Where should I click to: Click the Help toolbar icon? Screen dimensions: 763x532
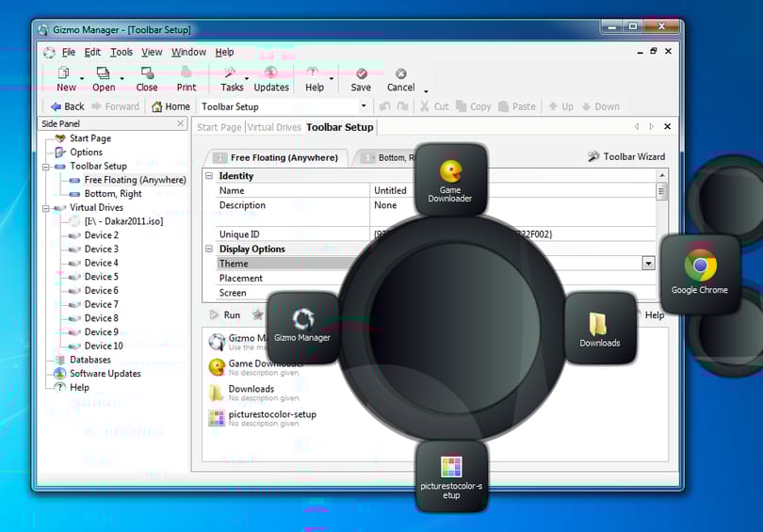[313, 73]
